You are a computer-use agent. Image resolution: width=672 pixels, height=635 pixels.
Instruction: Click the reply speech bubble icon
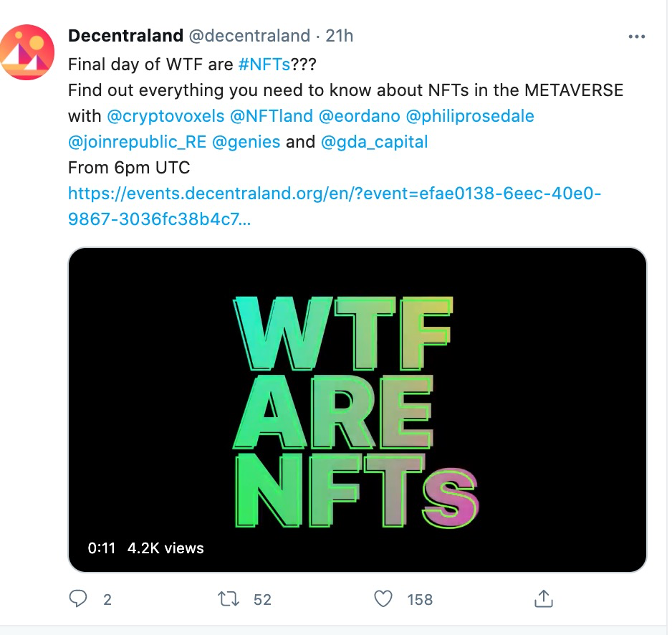point(78,598)
